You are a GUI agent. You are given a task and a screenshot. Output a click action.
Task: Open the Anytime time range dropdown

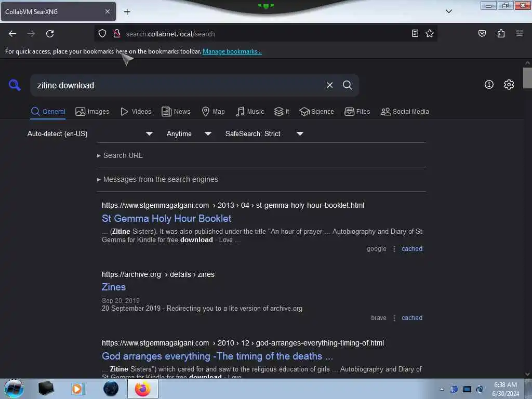click(x=189, y=134)
